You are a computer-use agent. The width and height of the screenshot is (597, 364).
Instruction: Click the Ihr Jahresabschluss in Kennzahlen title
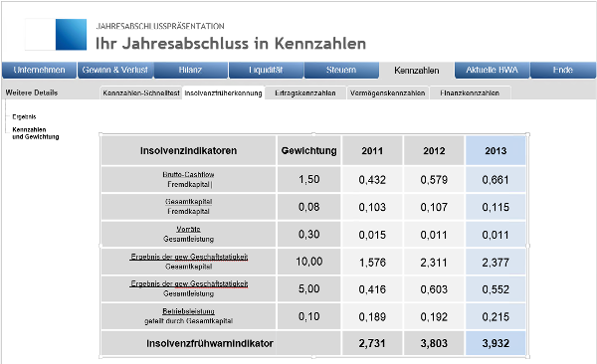tap(231, 44)
